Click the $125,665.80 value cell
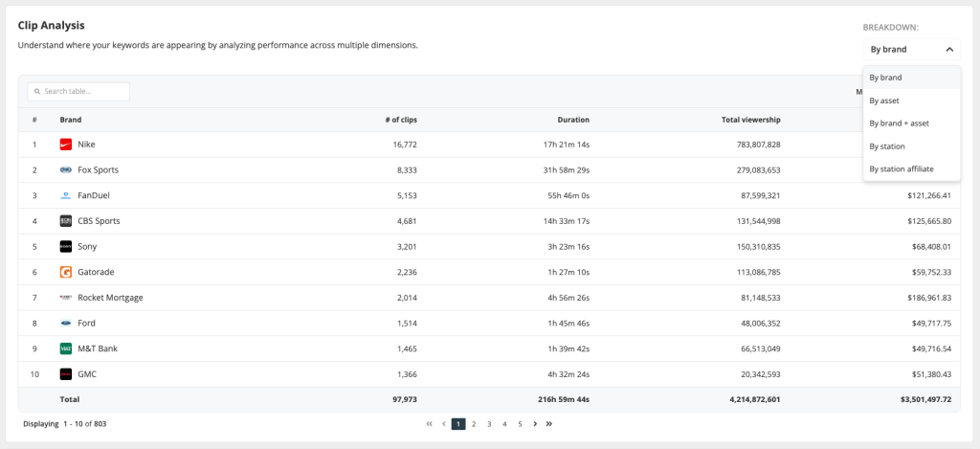This screenshot has height=449, width=980. click(929, 221)
